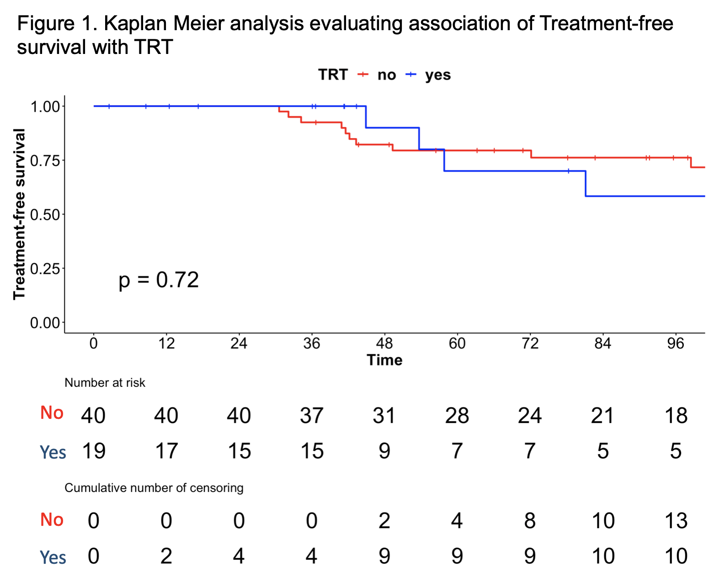Click the figure title text

click(345, 35)
